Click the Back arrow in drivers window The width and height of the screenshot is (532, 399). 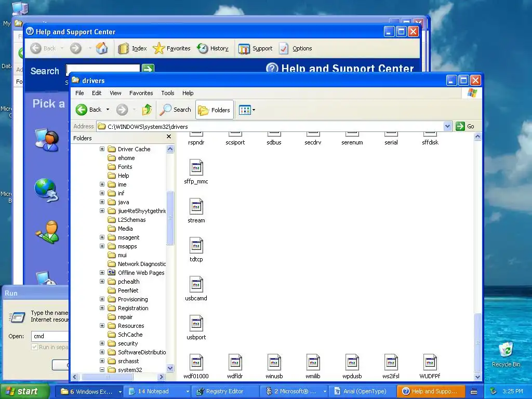[82, 110]
